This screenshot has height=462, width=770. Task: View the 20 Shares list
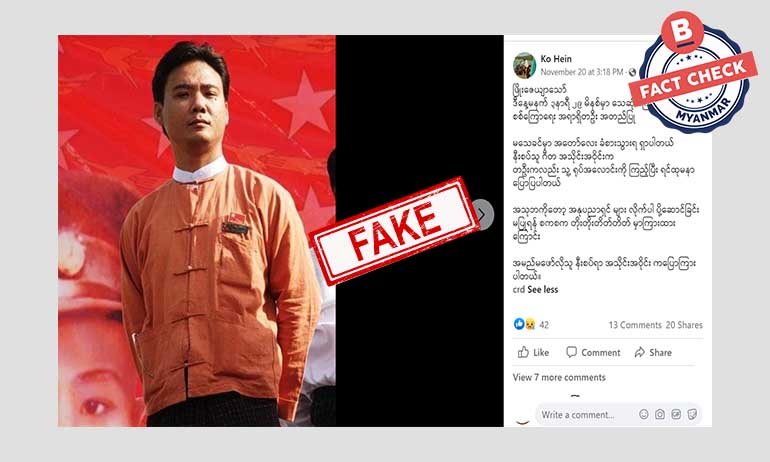pyautogui.click(x=684, y=325)
